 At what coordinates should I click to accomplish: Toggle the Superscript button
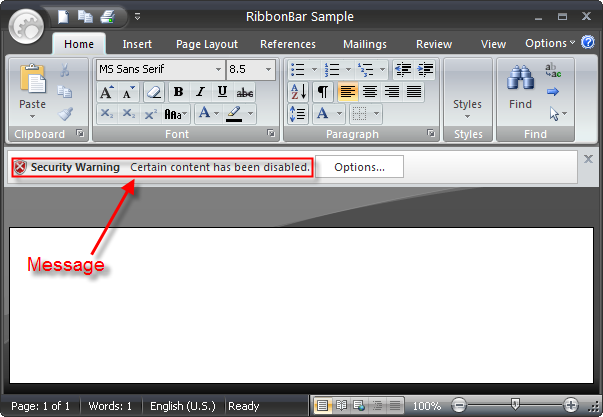pyautogui.click(x=150, y=114)
